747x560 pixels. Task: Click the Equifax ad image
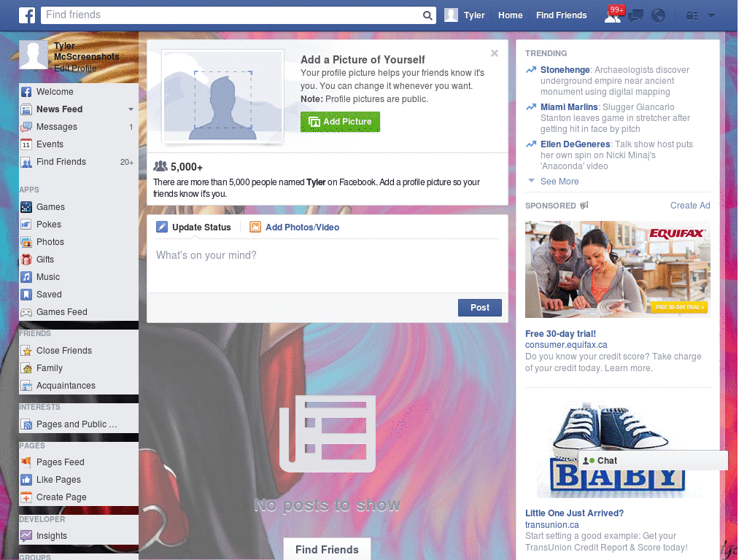coord(617,270)
